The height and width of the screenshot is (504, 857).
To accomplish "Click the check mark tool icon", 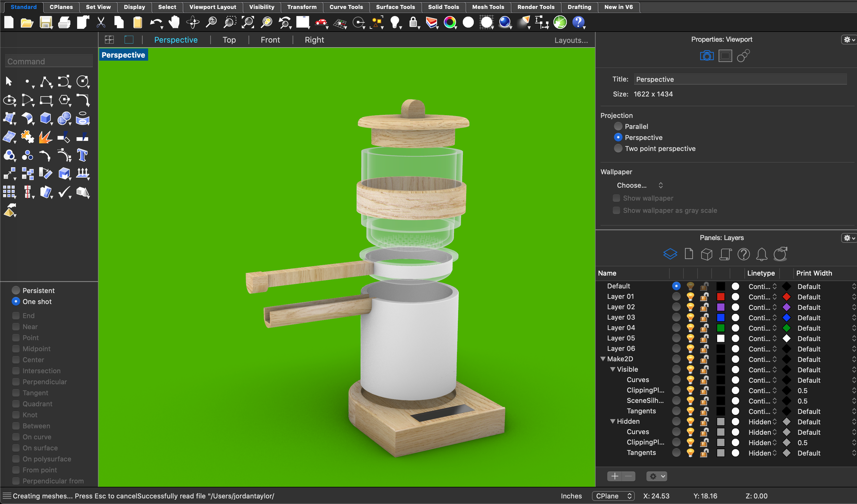I will 64,192.
